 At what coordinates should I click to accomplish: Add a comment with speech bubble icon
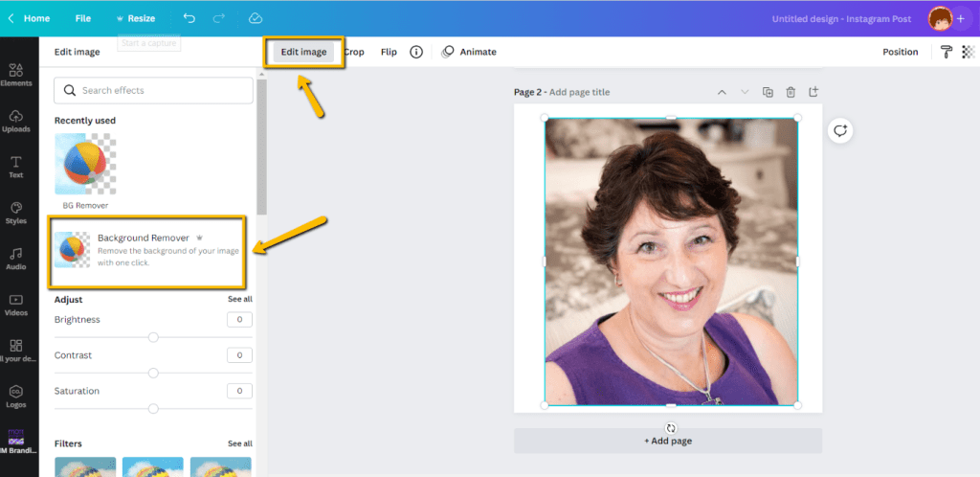click(x=840, y=130)
